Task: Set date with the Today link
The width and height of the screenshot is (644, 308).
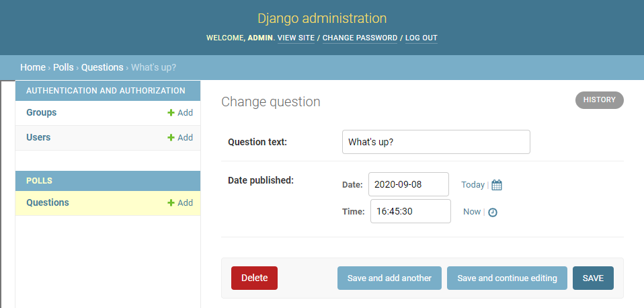Action: [x=473, y=185]
